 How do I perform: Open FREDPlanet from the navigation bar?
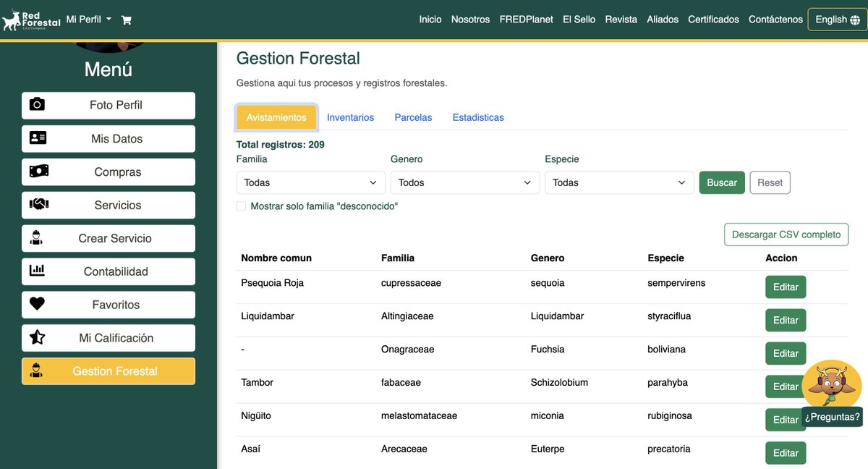pos(526,20)
